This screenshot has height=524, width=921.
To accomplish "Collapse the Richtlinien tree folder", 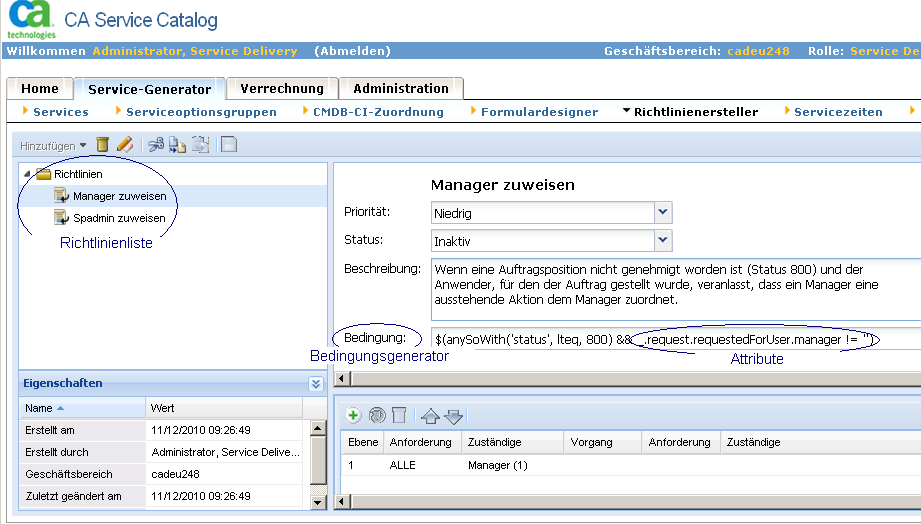I will click(x=27, y=175).
